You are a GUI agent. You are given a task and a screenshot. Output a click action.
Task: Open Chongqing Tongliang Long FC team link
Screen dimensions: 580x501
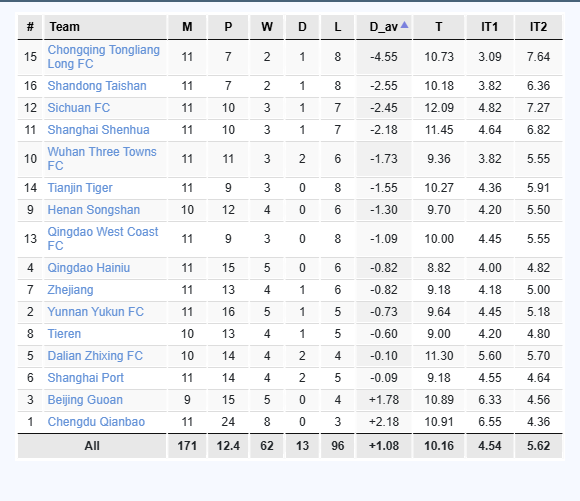pyautogui.click(x=104, y=57)
